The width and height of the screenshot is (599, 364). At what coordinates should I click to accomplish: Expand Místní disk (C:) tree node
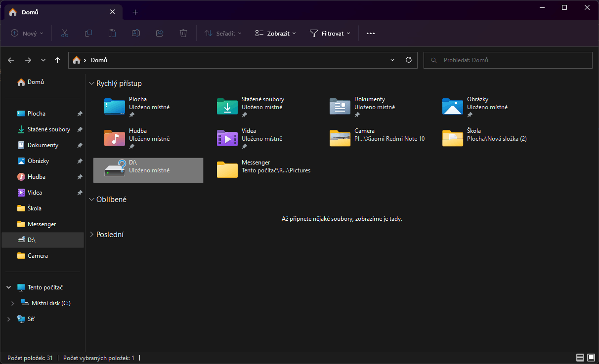click(13, 303)
